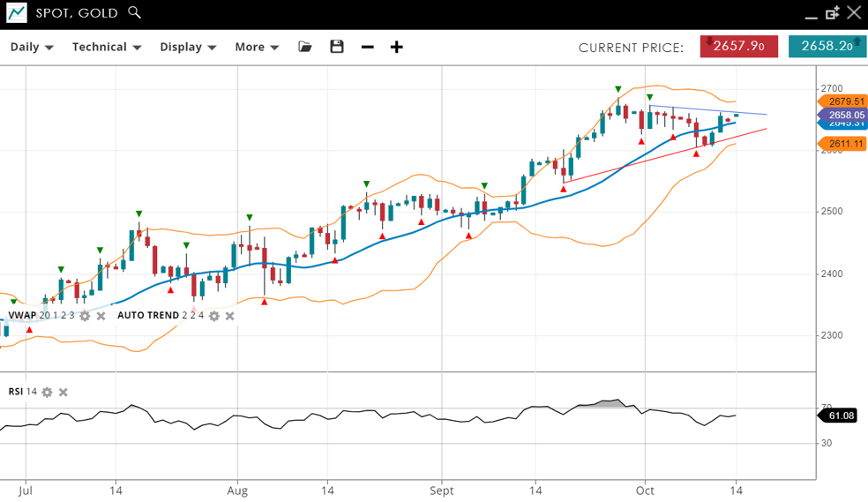Image resolution: width=868 pixels, height=502 pixels.
Task: Click the teal buy price 2658.2 button
Action: pyautogui.click(x=827, y=47)
